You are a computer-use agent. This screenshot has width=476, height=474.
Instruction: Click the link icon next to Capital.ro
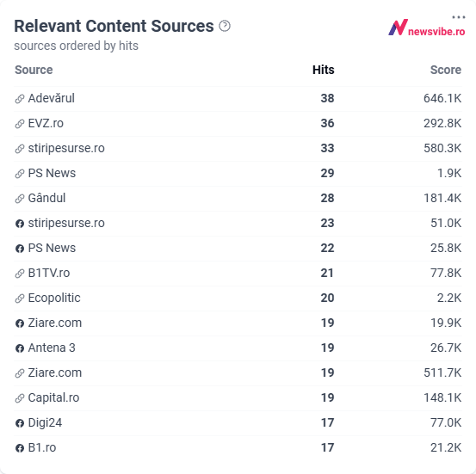(x=20, y=398)
